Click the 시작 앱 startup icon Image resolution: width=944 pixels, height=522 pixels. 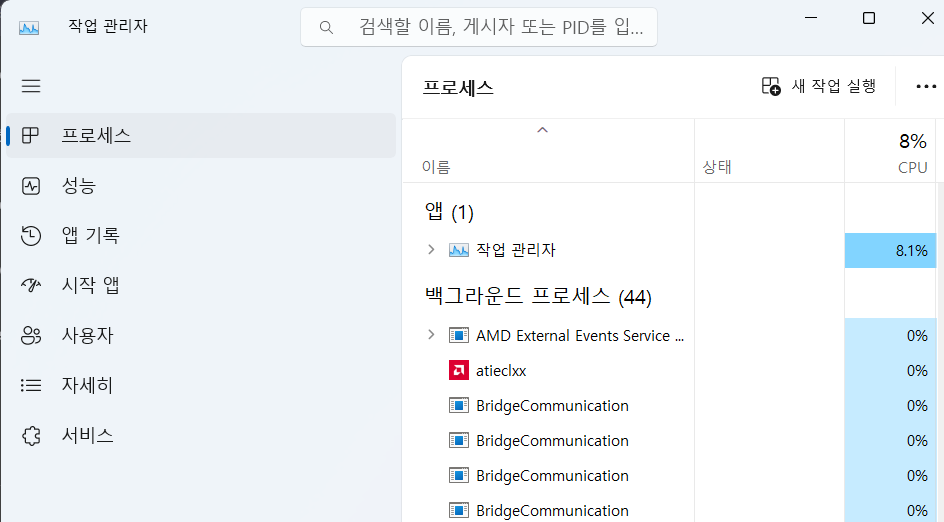pos(31,285)
